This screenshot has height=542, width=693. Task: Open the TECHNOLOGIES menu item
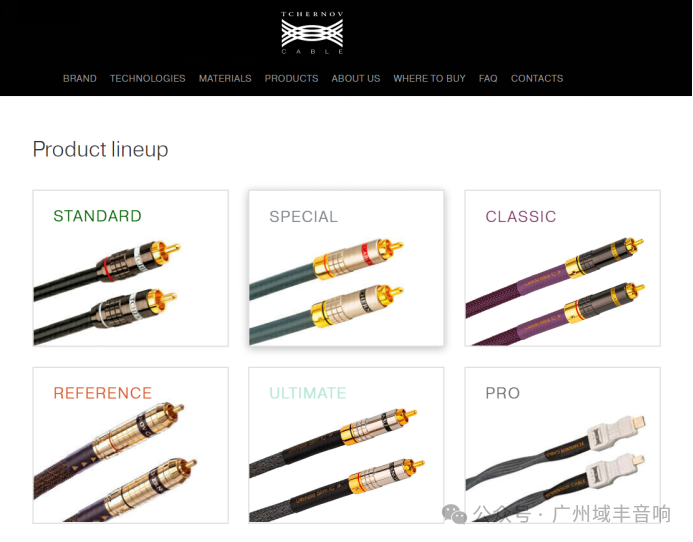(148, 79)
